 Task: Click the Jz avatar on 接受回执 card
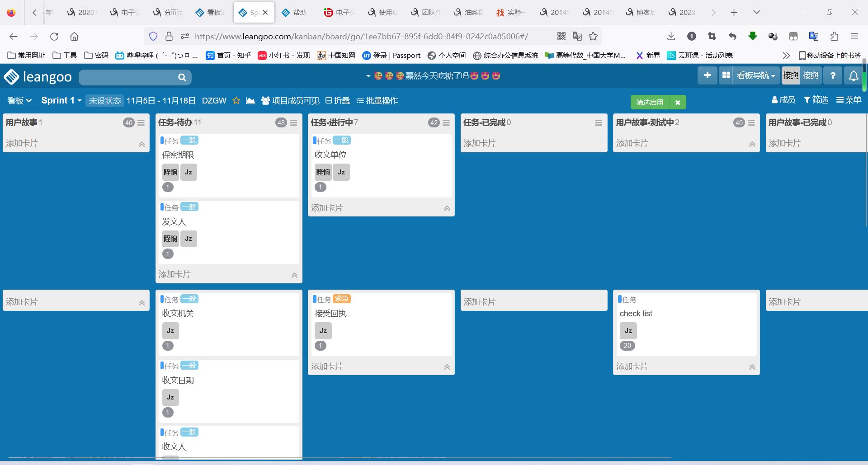[323, 331]
